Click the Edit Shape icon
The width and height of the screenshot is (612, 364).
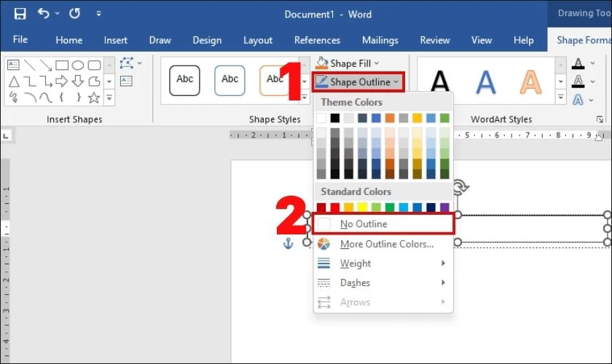tap(127, 63)
